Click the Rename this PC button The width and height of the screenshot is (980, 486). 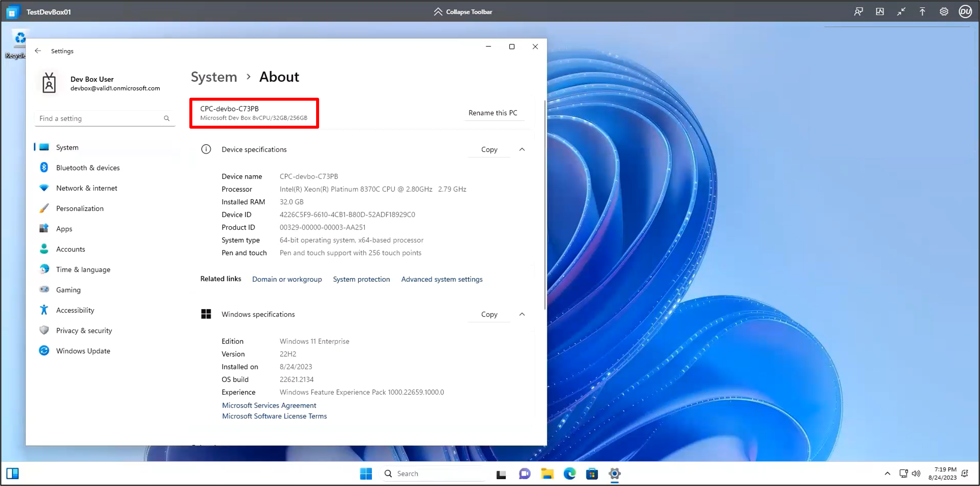point(493,113)
